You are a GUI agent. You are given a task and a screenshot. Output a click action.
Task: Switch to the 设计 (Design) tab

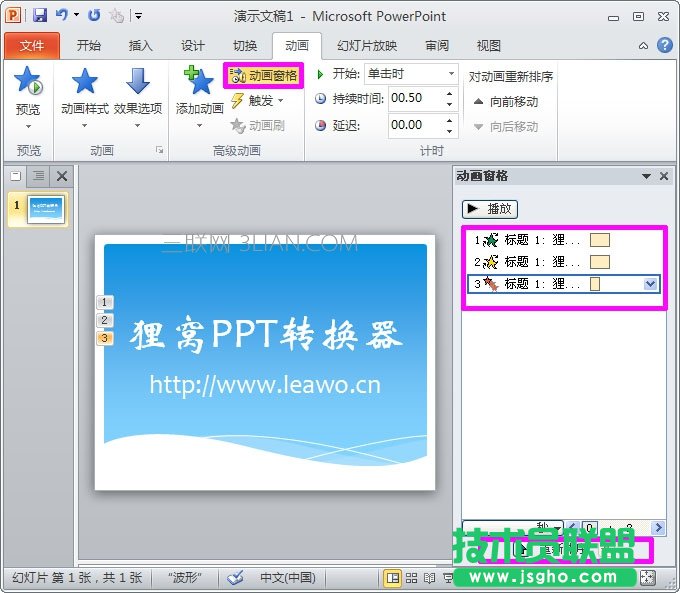tap(193, 46)
